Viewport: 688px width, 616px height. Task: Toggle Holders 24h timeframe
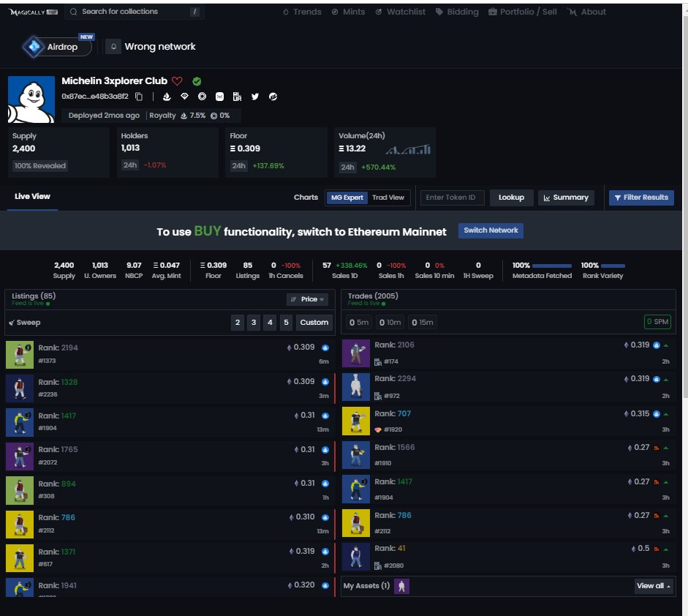coord(130,165)
